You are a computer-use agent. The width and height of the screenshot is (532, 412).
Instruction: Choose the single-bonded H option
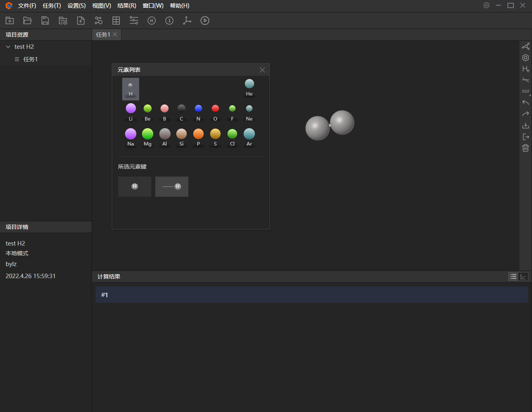click(172, 187)
